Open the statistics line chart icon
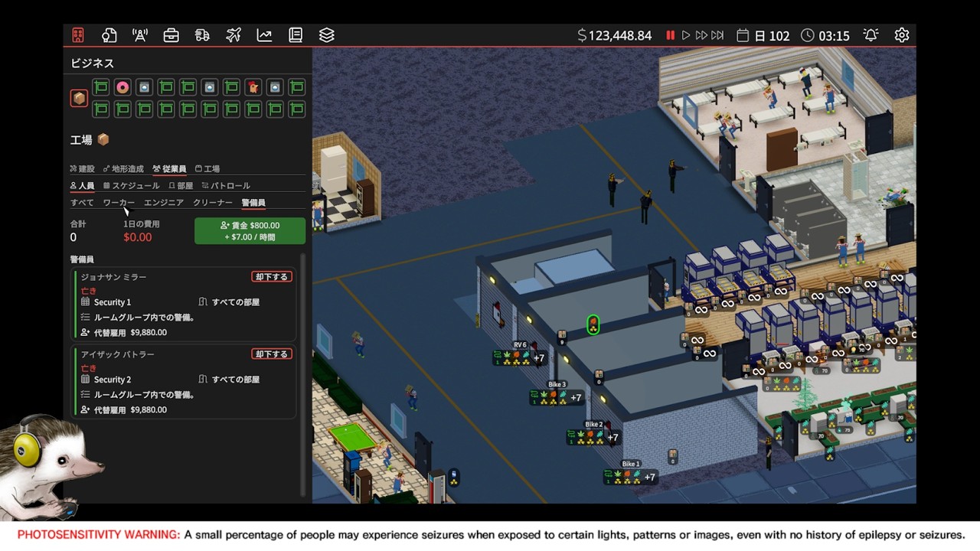The height and width of the screenshot is (551, 980). tap(264, 35)
